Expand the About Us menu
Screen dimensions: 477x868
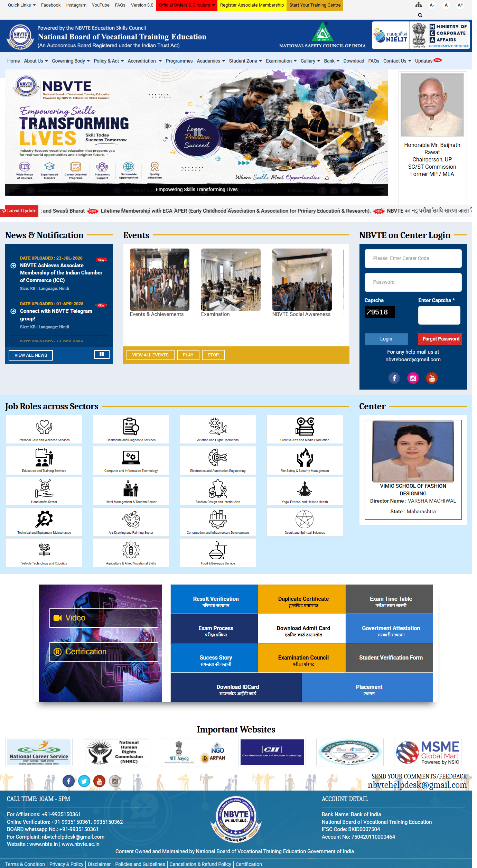(x=36, y=61)
